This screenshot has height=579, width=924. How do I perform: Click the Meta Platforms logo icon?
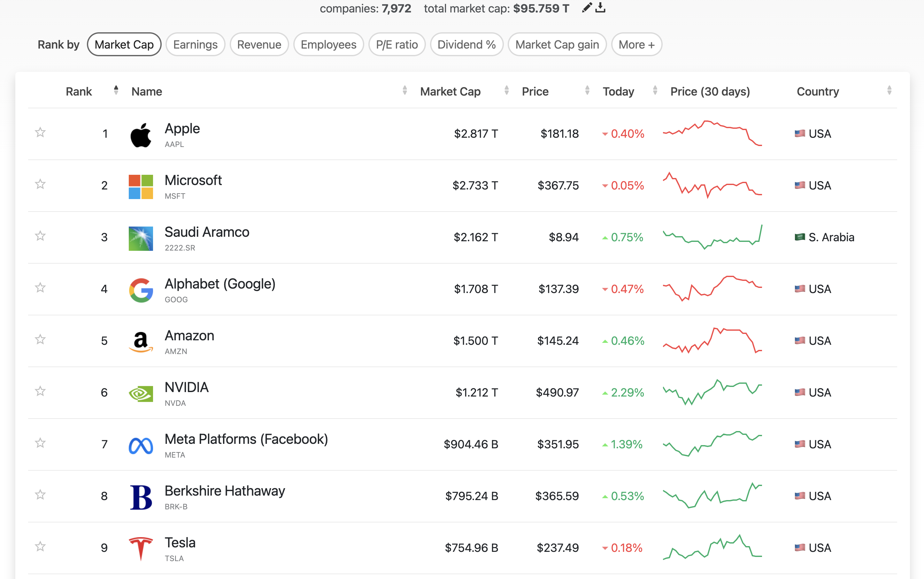click(141, 445)
